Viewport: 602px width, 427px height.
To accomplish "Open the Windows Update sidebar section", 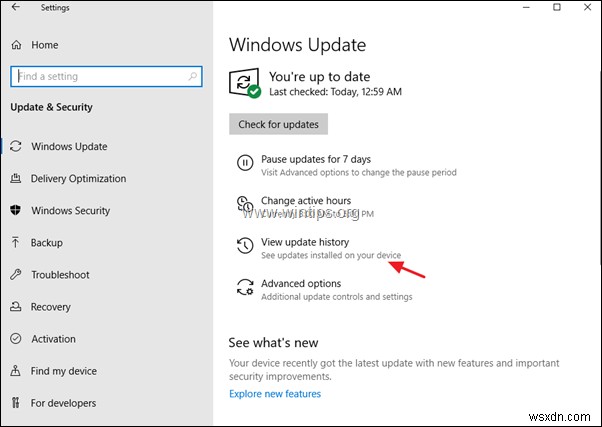I will pos(69,147).
